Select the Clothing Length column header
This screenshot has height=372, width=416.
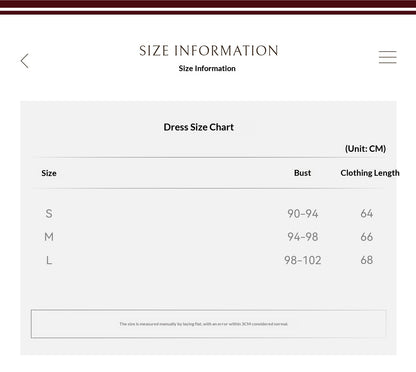pyautogui.click(x=370, y=173)
